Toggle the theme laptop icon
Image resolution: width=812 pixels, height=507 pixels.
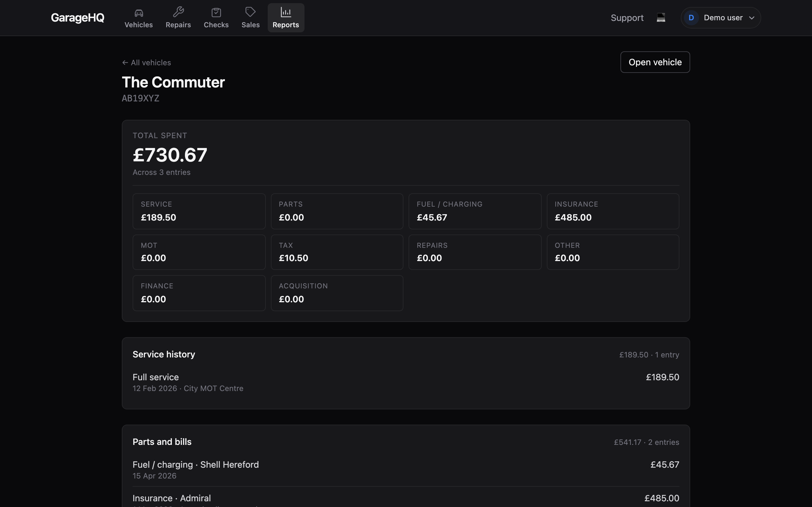point(661,17)
